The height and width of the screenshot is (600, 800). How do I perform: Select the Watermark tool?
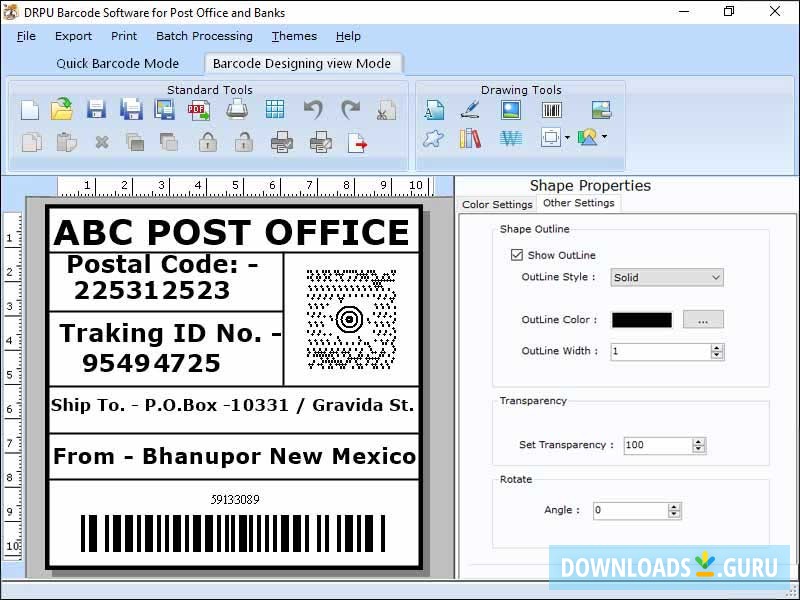[511, 139]
